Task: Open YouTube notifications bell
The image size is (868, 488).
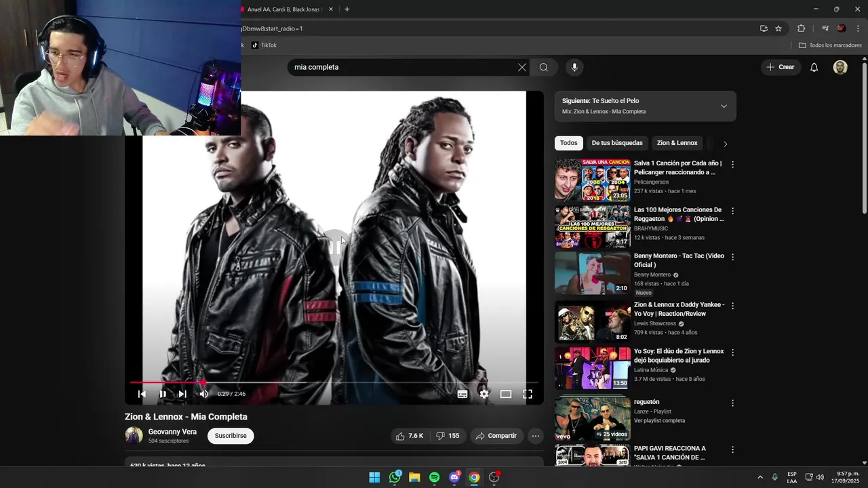Action: [x=814, y=67]
